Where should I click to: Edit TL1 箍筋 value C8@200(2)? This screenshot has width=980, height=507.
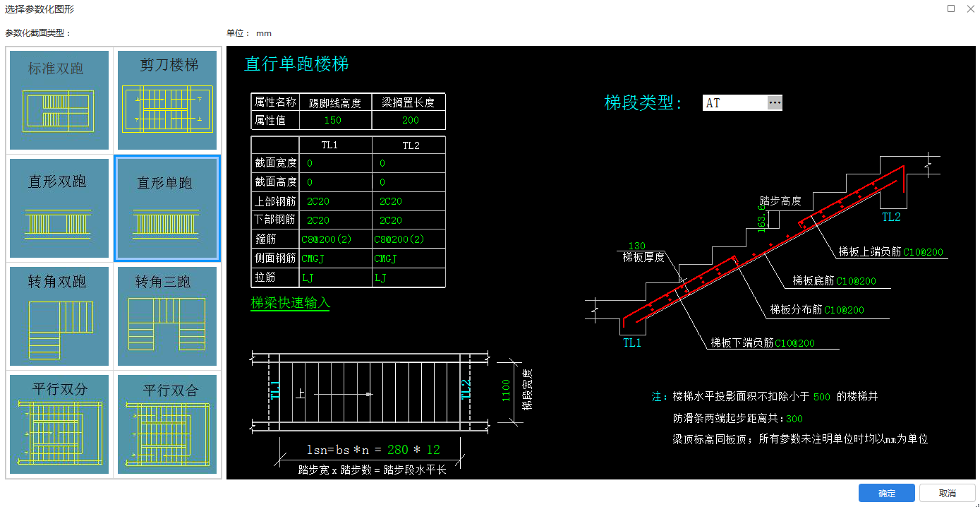pos(327,239)
